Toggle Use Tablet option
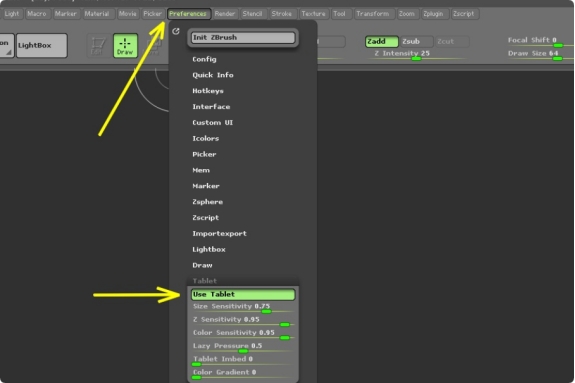The height and width of the screenshot is (383, 575). click(x=243, y=294)
